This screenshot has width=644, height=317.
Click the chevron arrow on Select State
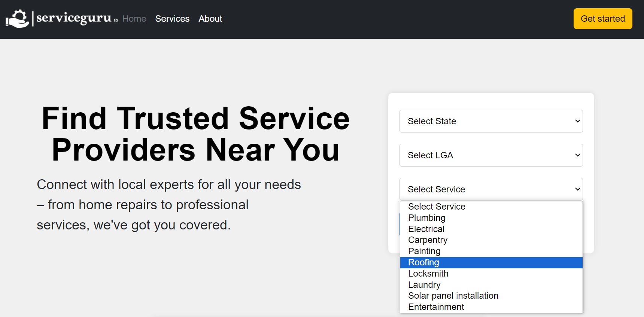(x=577, y=121)
